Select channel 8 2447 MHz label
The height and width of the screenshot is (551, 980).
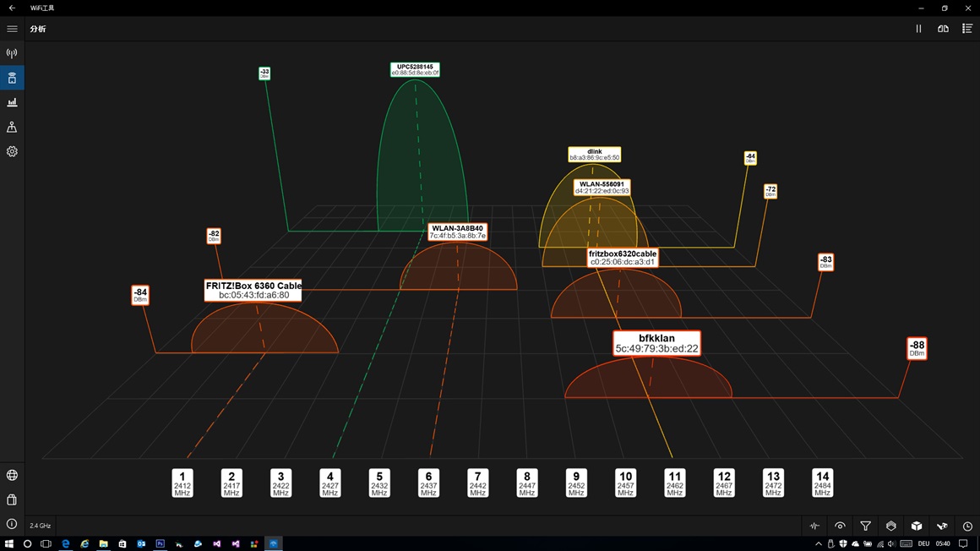[x=527, y=483]
